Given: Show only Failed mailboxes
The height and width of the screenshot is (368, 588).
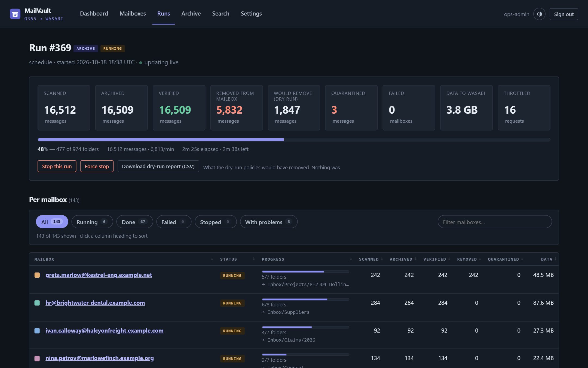Looking at the screenshot, I should (174, 222).
